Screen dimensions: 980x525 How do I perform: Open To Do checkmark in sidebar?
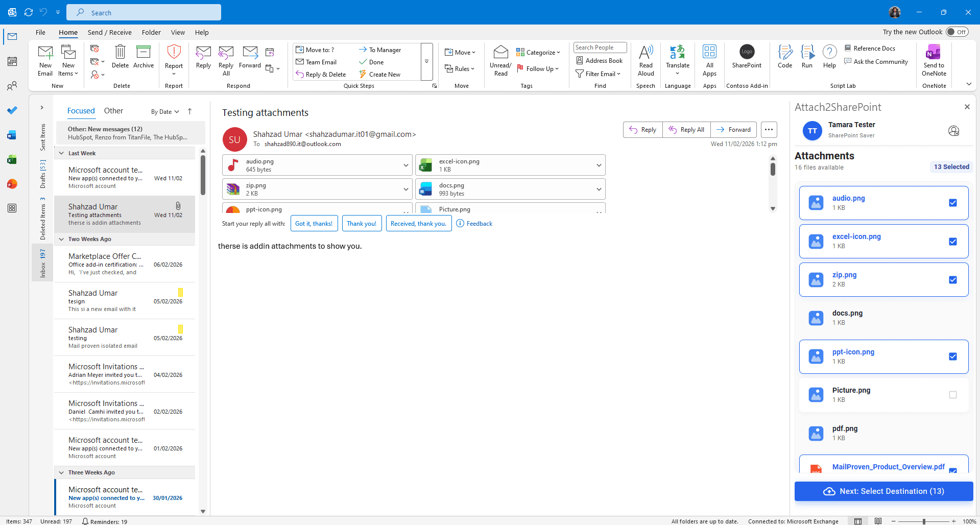coord(12,110)
